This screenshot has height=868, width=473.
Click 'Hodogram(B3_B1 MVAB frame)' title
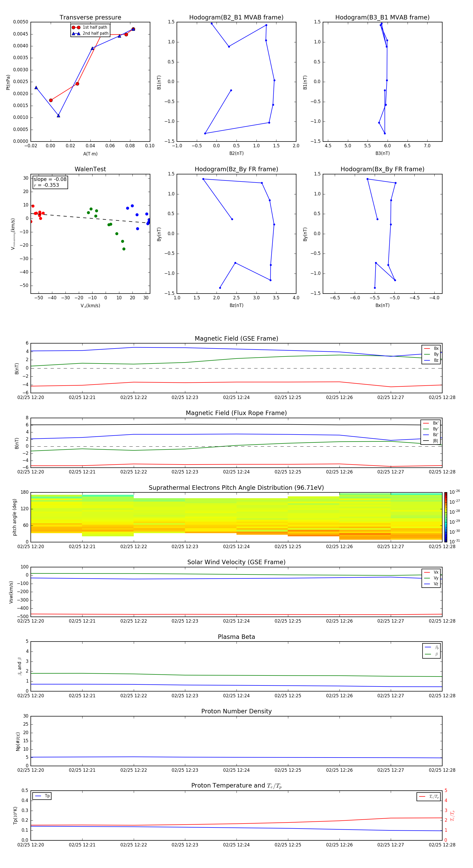[382, 18]
